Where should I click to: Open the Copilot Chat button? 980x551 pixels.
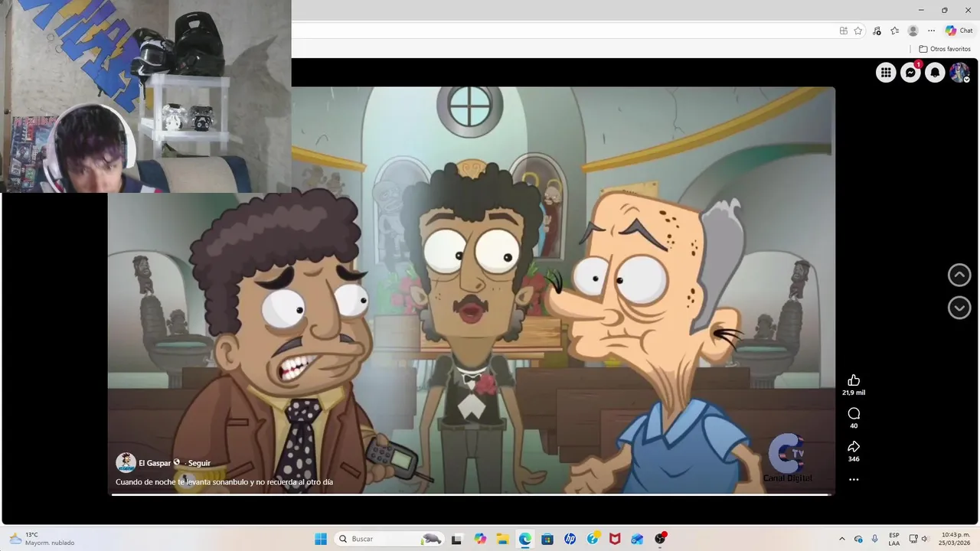[x=959, y=31]
